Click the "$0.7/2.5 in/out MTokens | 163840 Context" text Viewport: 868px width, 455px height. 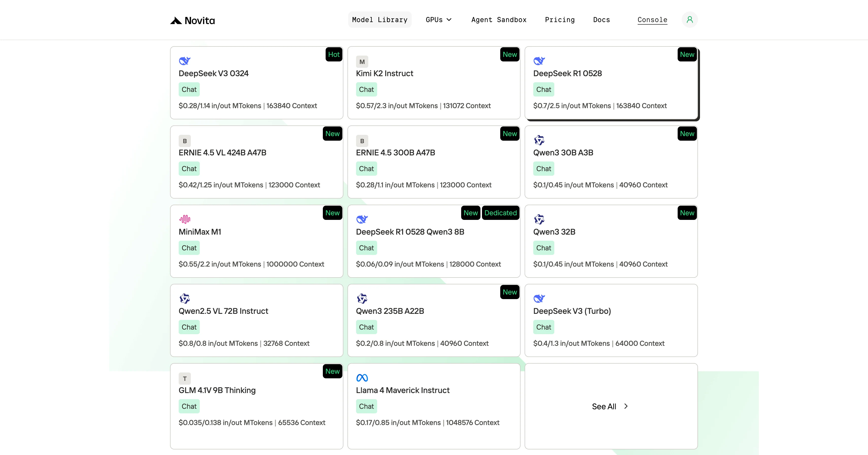[600, 106]
